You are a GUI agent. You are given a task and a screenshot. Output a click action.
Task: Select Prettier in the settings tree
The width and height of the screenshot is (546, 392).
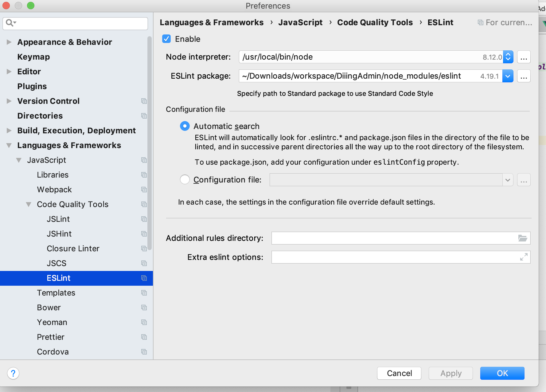click(51, 337)
